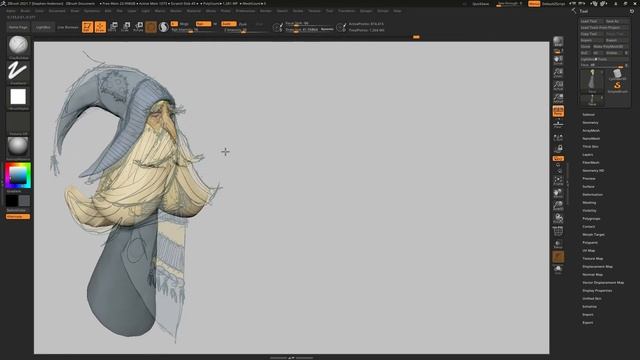Select the Scale transform tool in top shelf
This screenshot has width=640, height=360.
click(126, 27)
